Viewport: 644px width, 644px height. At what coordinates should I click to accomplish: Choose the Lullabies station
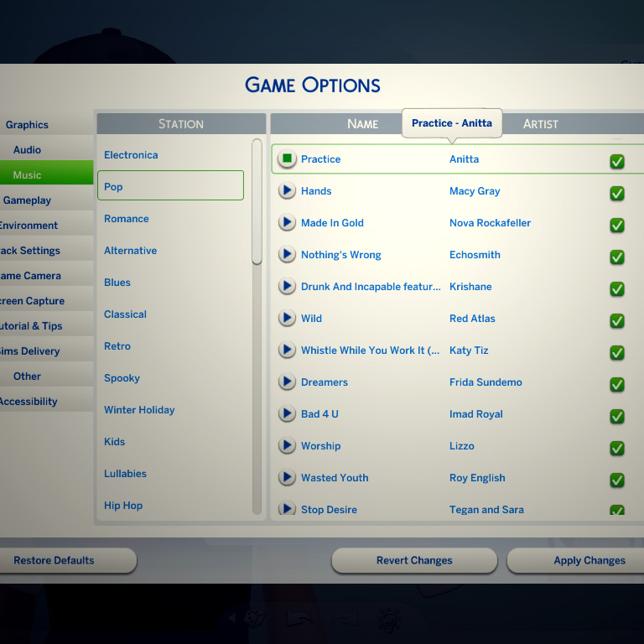(170, 473)
